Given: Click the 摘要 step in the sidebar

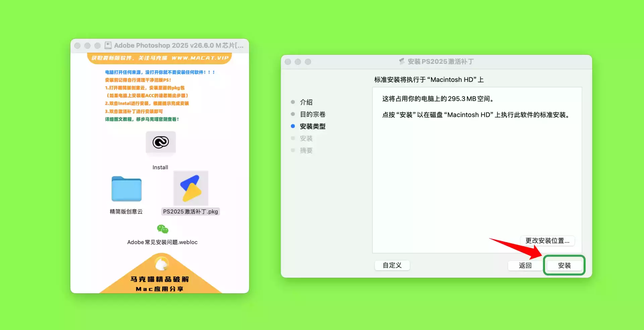Looking at the screenshot, I should click(306, 150).
